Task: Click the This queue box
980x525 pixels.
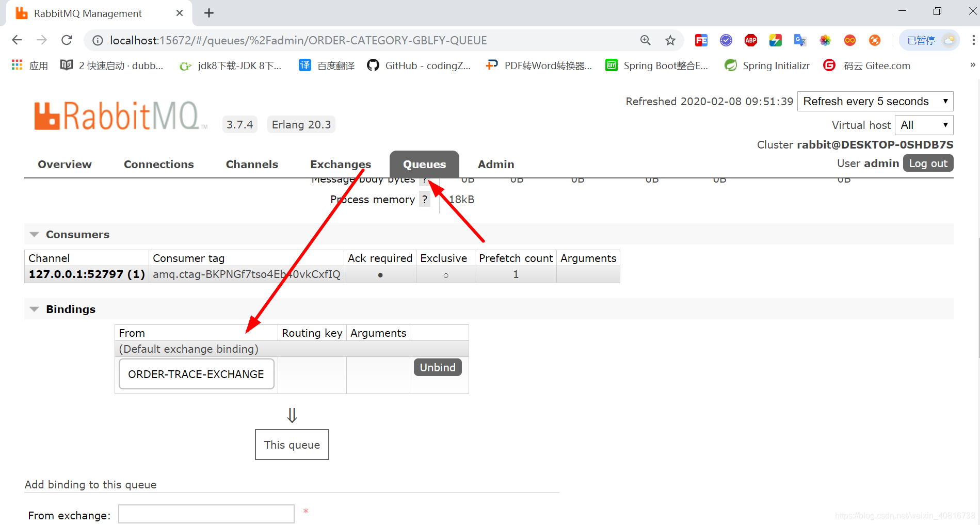Action: tap(292, 445)
